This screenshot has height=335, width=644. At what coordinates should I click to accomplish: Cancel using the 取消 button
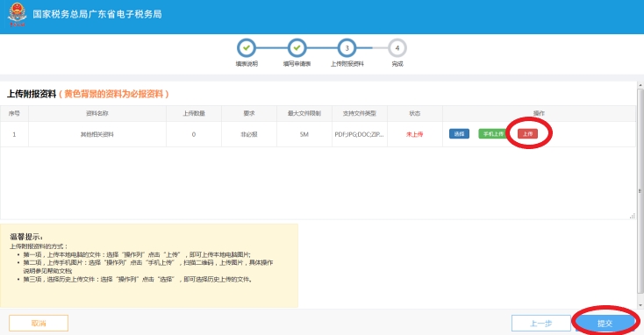tap(39, 323)
